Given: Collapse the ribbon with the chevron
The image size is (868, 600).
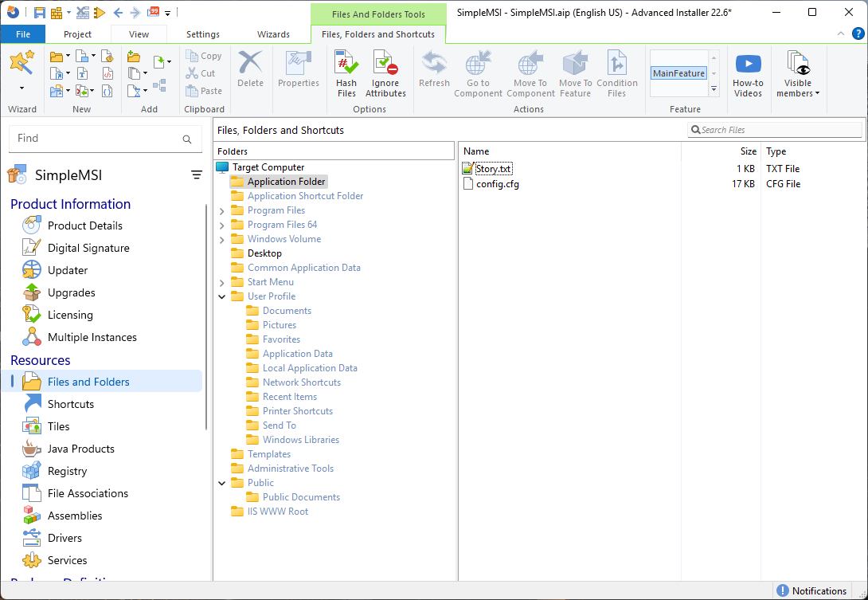Looking at the screenshot, I should coord(841,33).
